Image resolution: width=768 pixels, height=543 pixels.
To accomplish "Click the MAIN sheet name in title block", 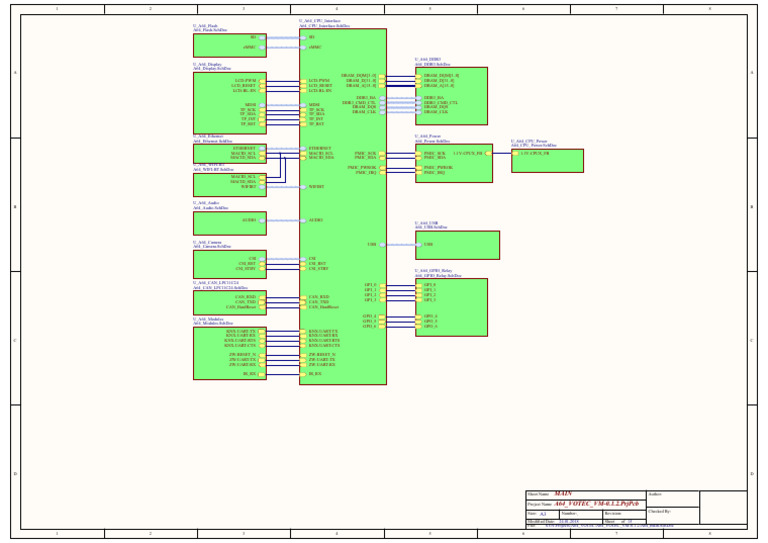I will tap(563, 494).
